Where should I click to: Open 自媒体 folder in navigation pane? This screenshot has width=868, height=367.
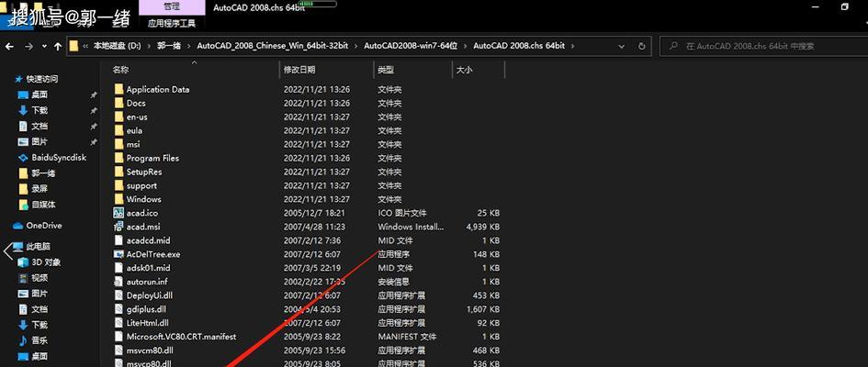(x=43, y=205)
